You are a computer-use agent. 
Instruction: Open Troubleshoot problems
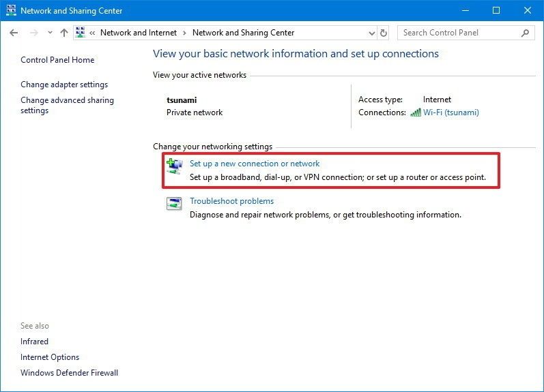(x=232, y=201)
